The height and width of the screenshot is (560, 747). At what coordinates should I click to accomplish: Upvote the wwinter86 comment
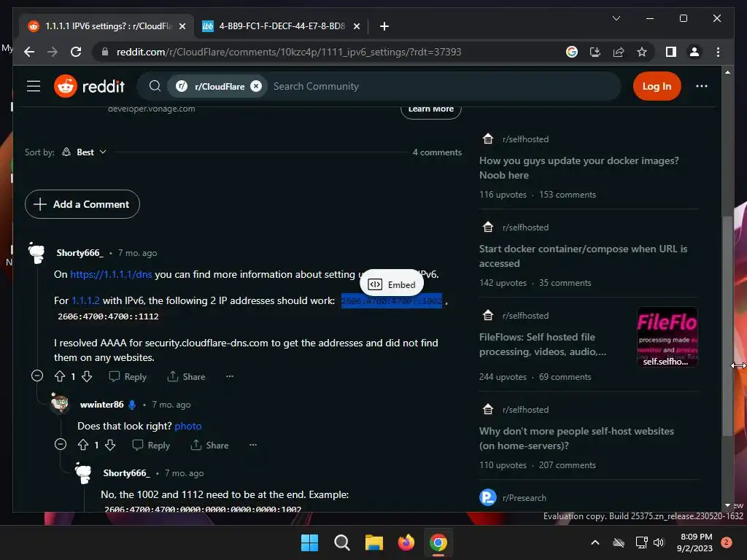coord(83,446)
